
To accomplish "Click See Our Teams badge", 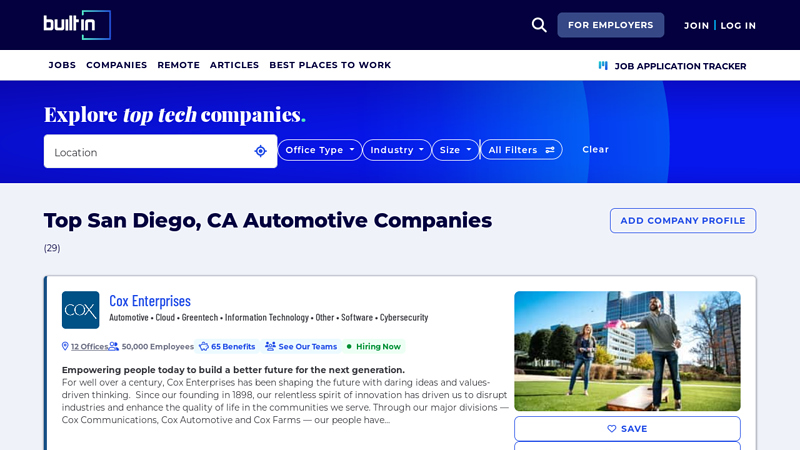I will coord(302,346).
